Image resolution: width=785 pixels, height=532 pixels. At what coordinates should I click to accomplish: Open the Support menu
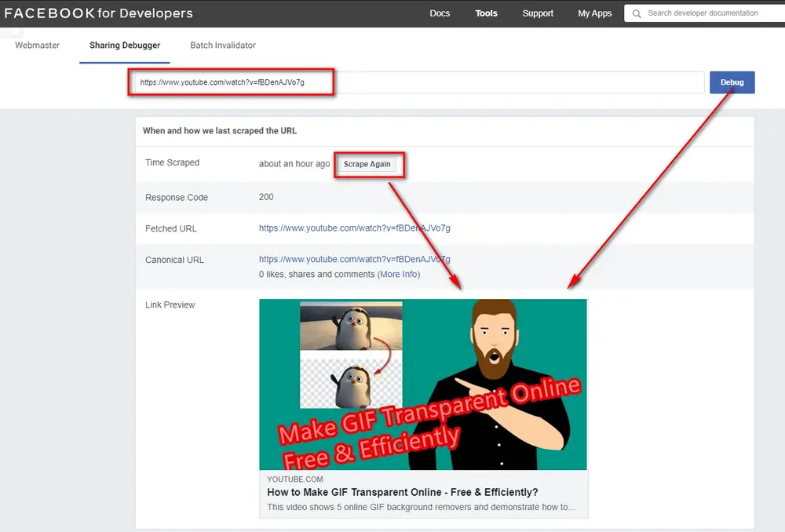click(x=538, y=13)
